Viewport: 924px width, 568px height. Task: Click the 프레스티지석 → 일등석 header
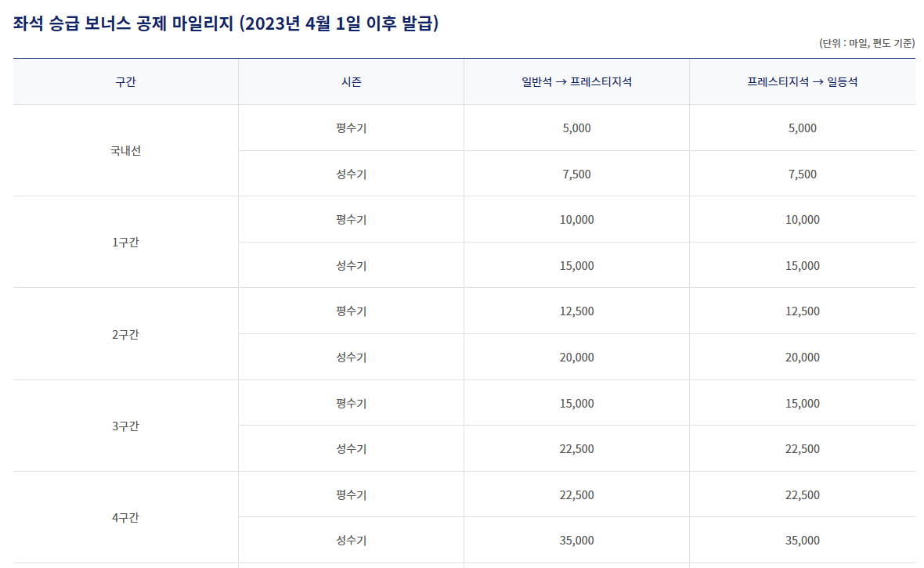[803, 81]
